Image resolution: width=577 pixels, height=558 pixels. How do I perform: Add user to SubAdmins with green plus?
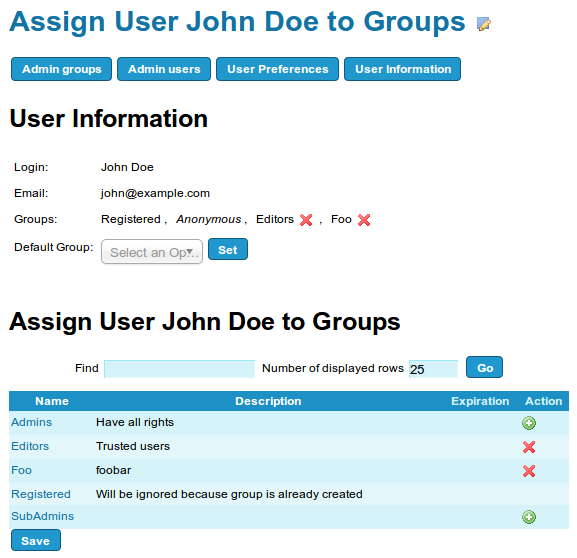(529, 517)
